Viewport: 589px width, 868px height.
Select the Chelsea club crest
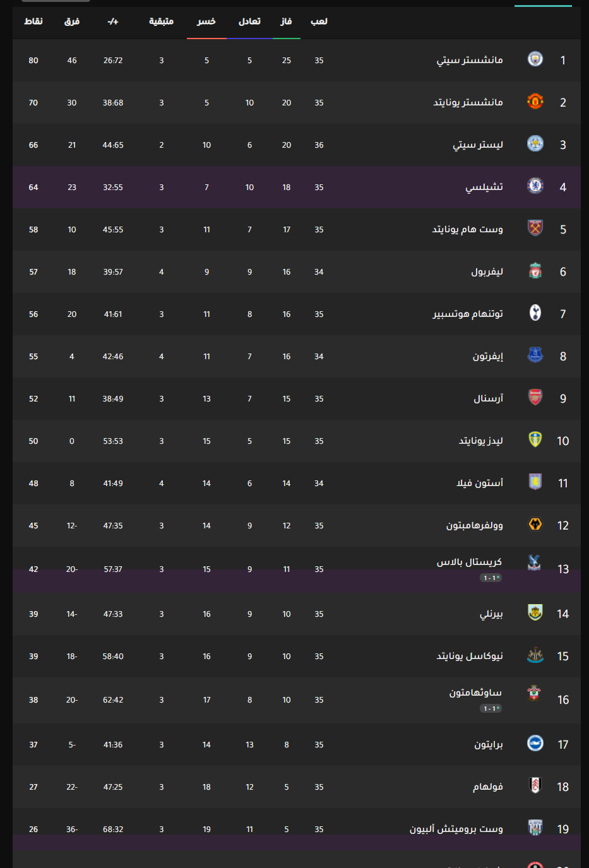pyautogui.click(x=535, y=186)
